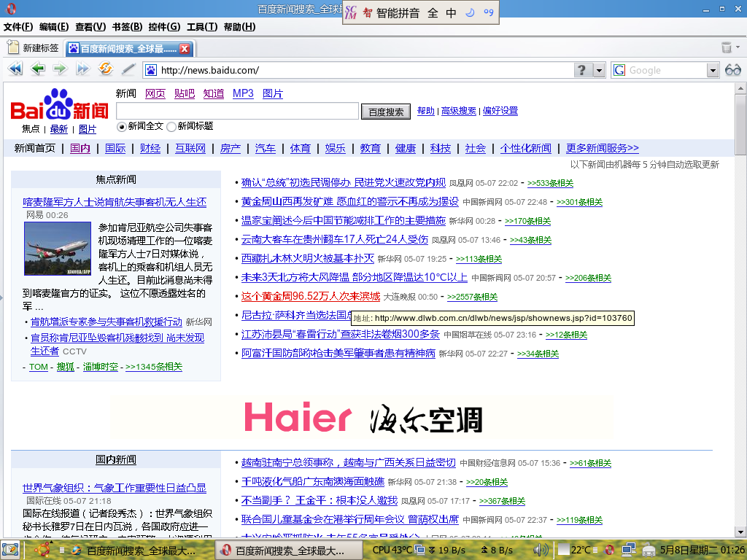
Task: Click the Ubuntu logo in the taskbar
Action: (43, 550)
